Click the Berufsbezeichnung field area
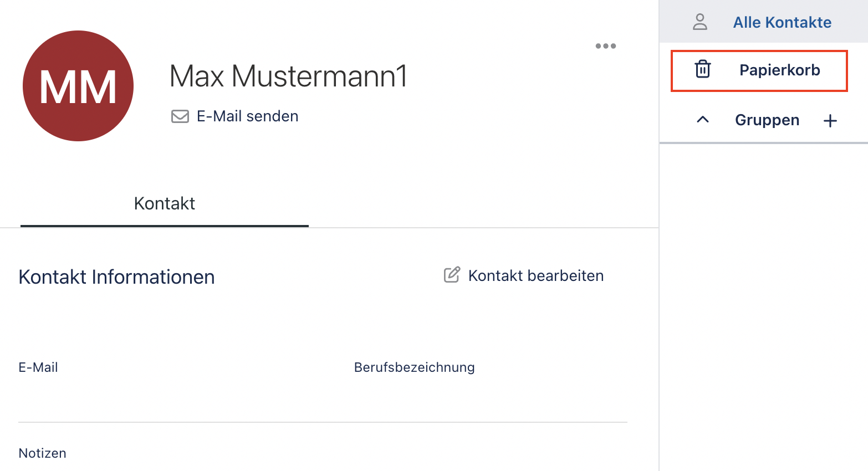The image size is (868, 471). [x=491, y=388]
